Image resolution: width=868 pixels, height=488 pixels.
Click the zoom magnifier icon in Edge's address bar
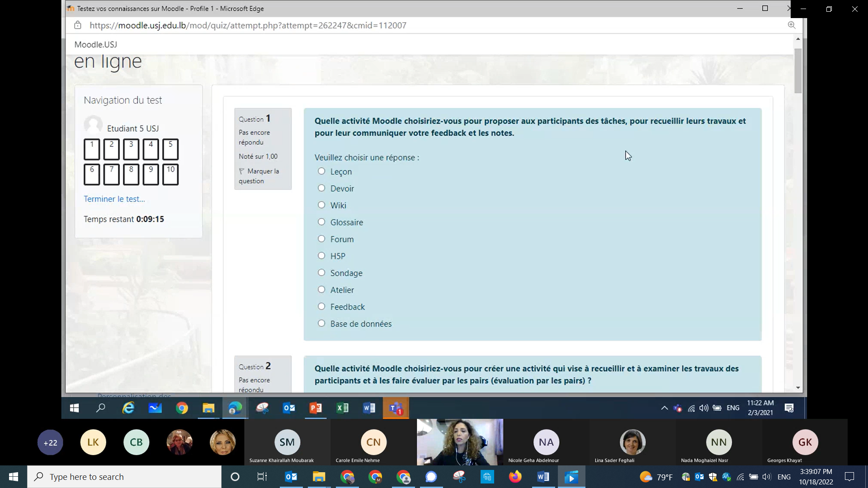click(x=791, y=25)
